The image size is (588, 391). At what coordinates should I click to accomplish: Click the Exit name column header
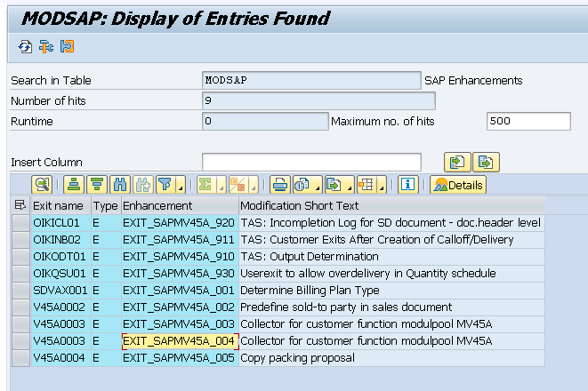[58, 205]
